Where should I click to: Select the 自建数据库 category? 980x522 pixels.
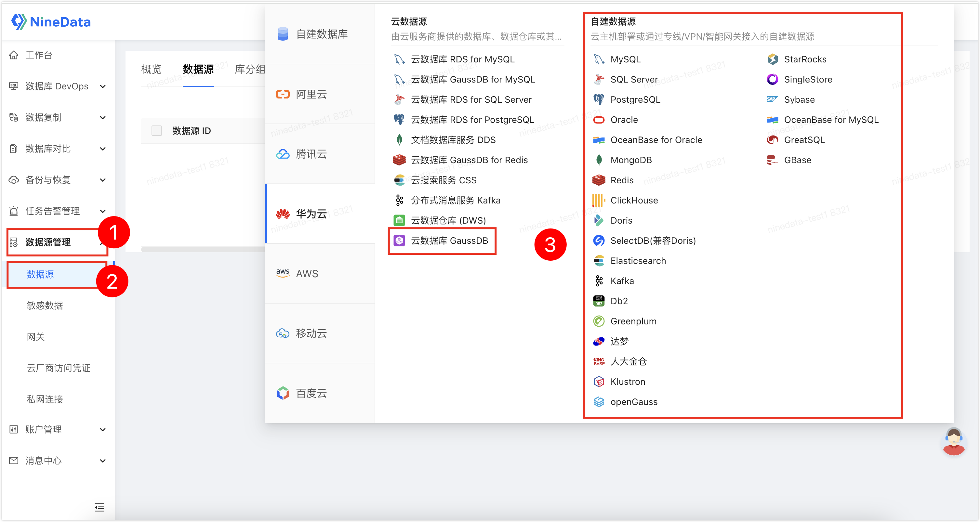click(320, 34)
